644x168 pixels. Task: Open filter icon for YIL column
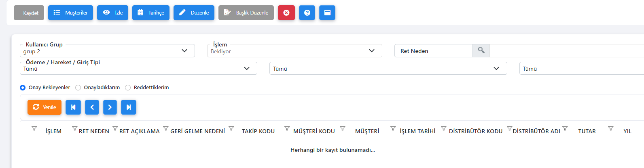point(611,128)
